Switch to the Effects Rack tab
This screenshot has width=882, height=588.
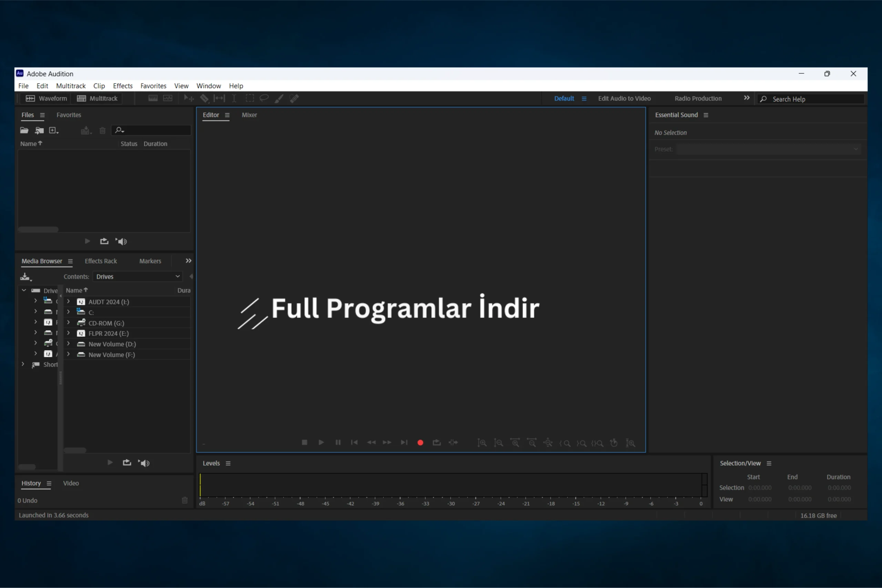101,261
